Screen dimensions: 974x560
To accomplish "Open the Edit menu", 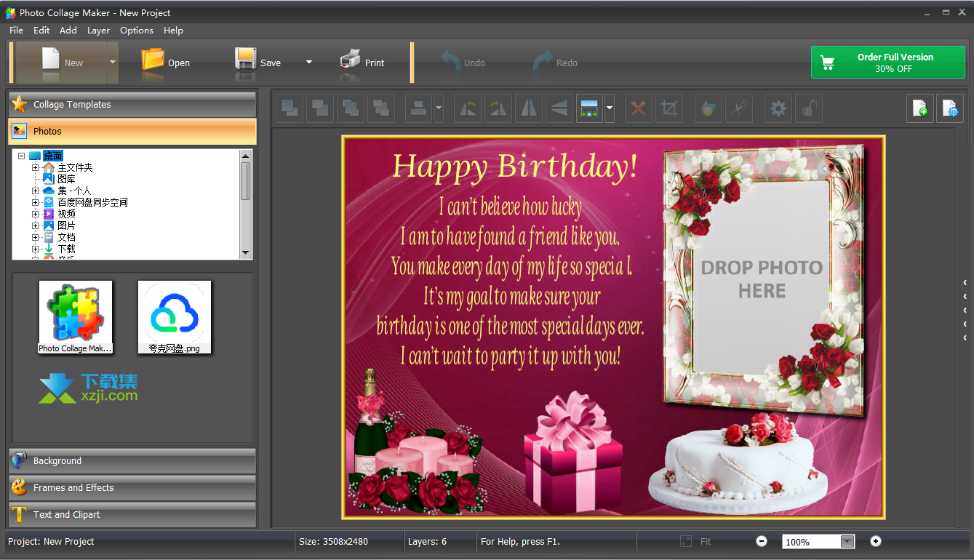I will click(x=41, y=31).
